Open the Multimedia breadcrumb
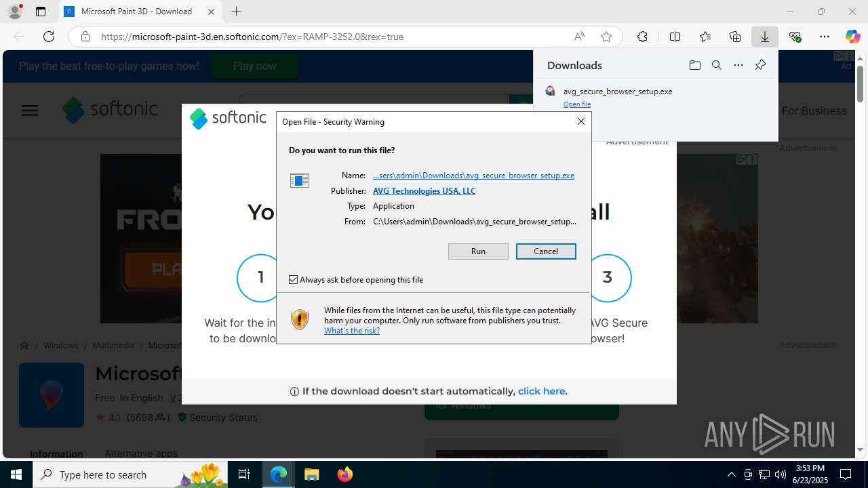This screenshot has width=868, height=488. coord(113,345)
